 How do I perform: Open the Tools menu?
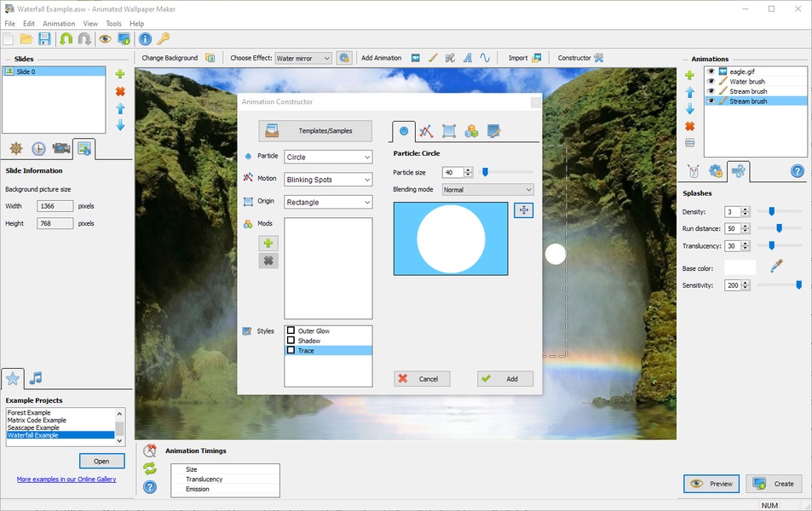(113, 24)
